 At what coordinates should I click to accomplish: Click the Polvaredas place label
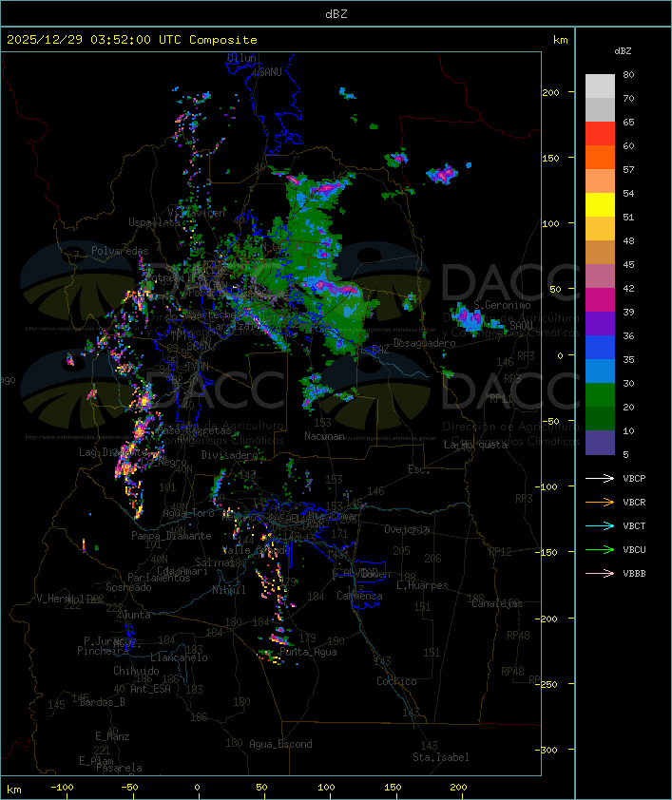[120, 251]
